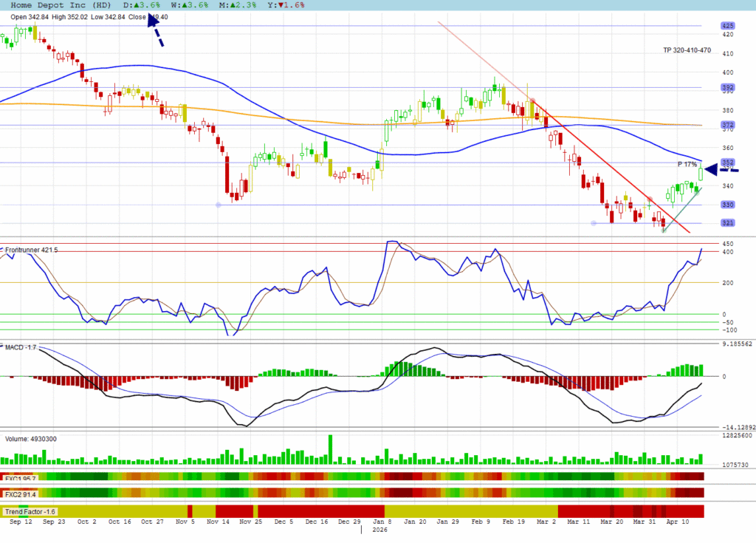Select the Frontrunner 421.5 indicator label

click(x=31, y=251)
